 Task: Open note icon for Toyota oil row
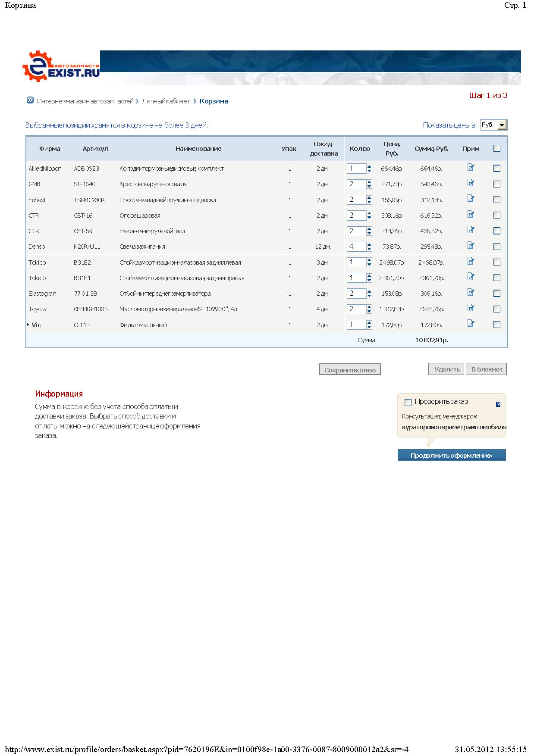[471, 308]
